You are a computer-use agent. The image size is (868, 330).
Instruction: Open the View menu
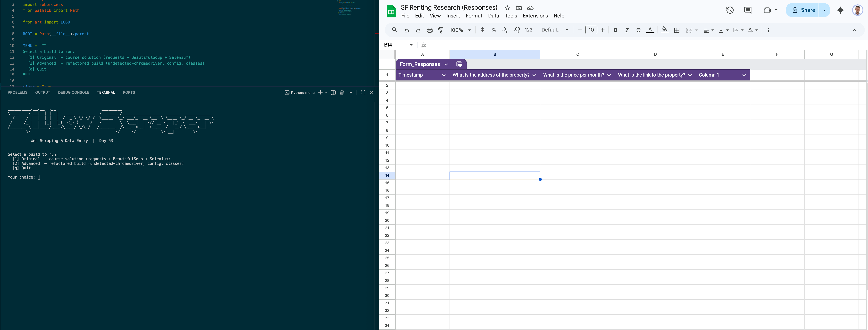pos(435,16)
